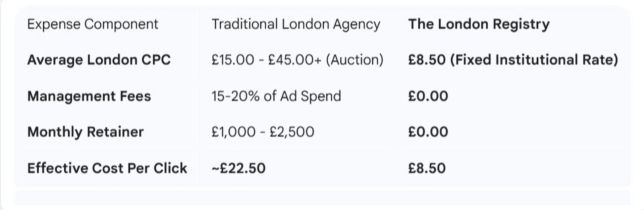Screen dimensions: 644x210
Task: Click the £15.00 - £45.00+ (Auction) cell
Action: 297,60
